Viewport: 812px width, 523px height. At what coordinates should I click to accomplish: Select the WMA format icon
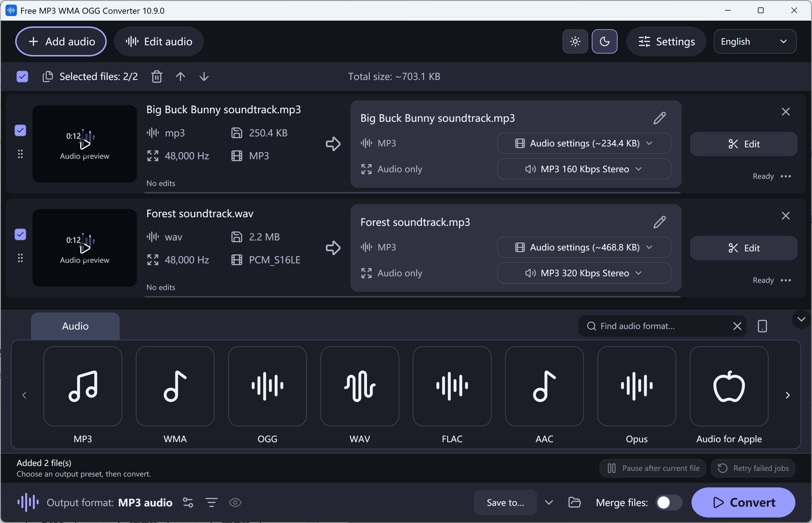(175, 386)
